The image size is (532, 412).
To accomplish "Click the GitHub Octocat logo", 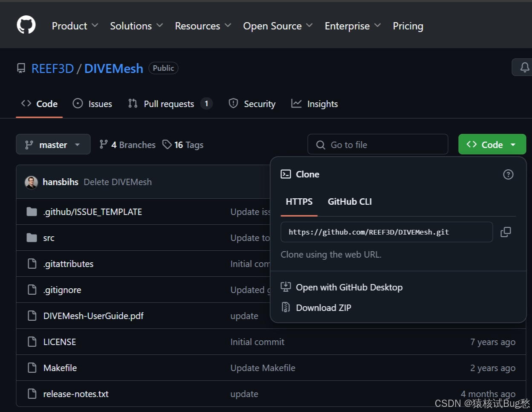I will (x=26, y=25).
